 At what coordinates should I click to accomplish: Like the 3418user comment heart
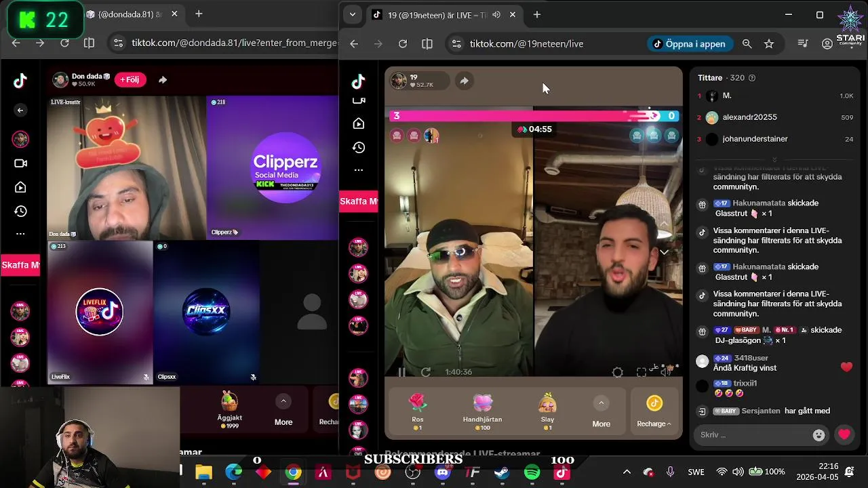pyautogui.click(x=846, y=367)
